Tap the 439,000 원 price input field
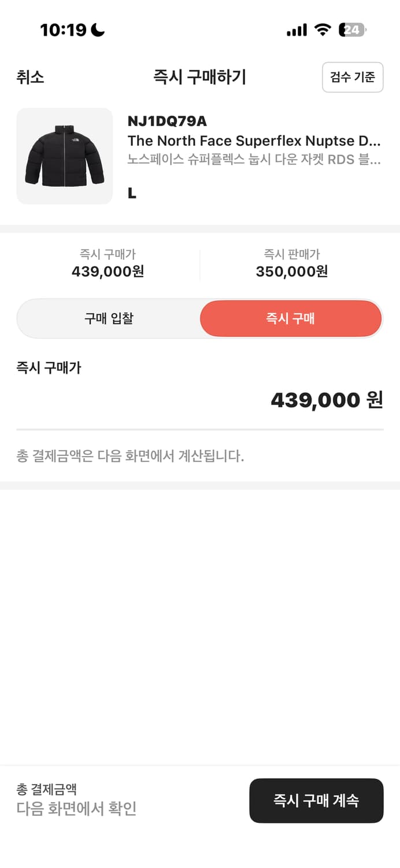The height and width of the screenshot is (868, 400). pyautogui.click(x=328, y=399)
